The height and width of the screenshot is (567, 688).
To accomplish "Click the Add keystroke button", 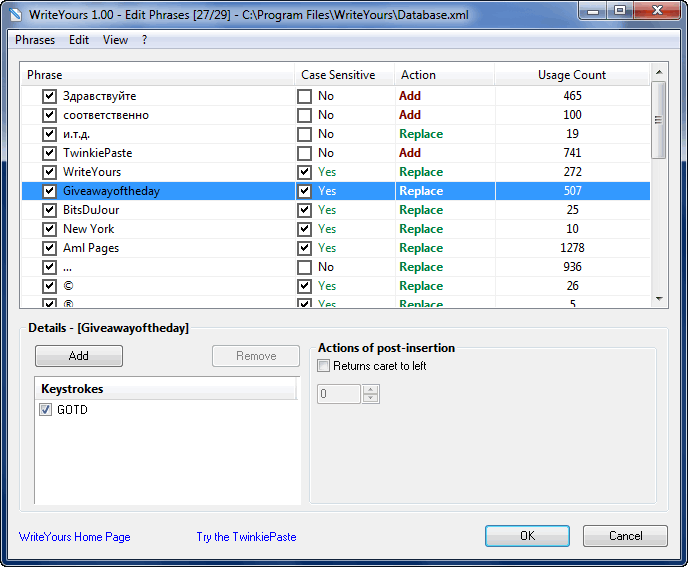I will (x=79, y=356).
